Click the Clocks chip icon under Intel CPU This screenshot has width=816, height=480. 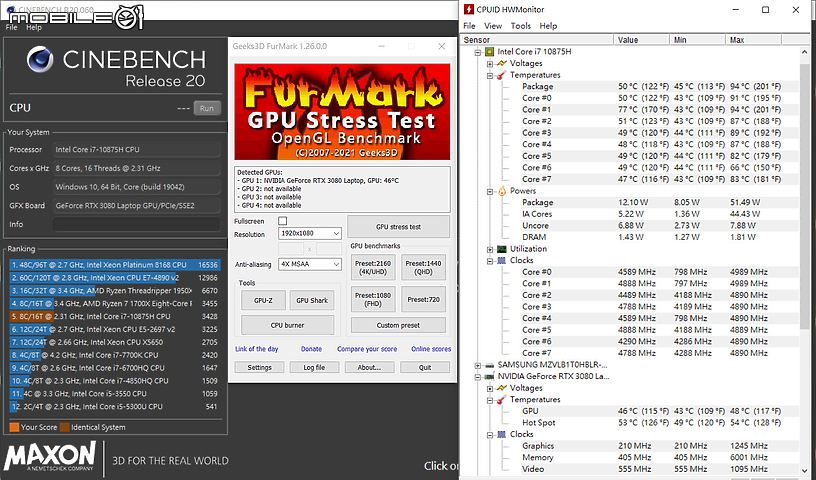pyautogui.click(x=502, y=260)
